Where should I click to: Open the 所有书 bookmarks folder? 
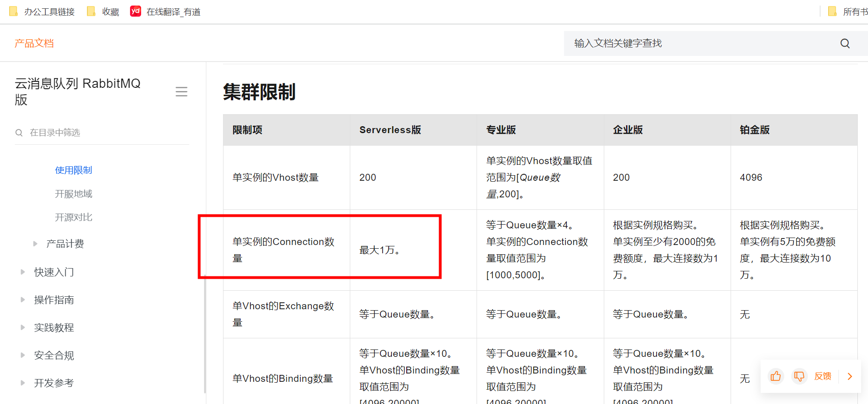pos(848,12)
